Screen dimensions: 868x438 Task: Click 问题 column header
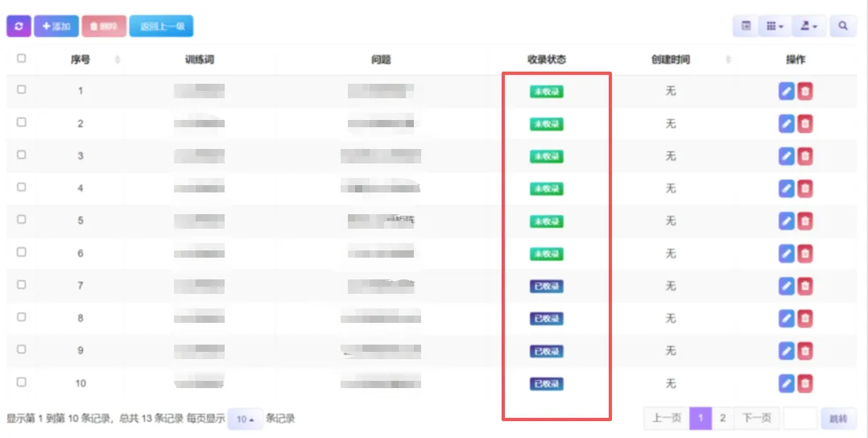click(x=381, y=60)
